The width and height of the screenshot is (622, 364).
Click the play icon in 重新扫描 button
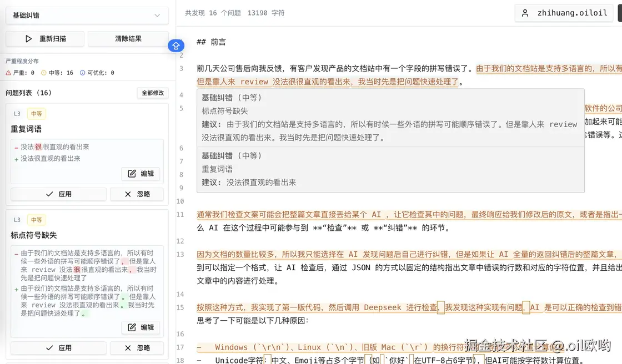point(28,39)
